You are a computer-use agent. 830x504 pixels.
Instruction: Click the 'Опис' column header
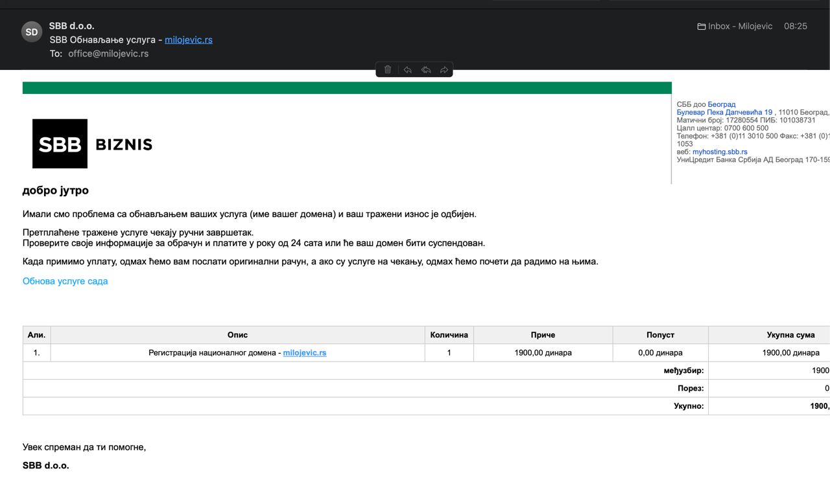(x=237, y=335)
